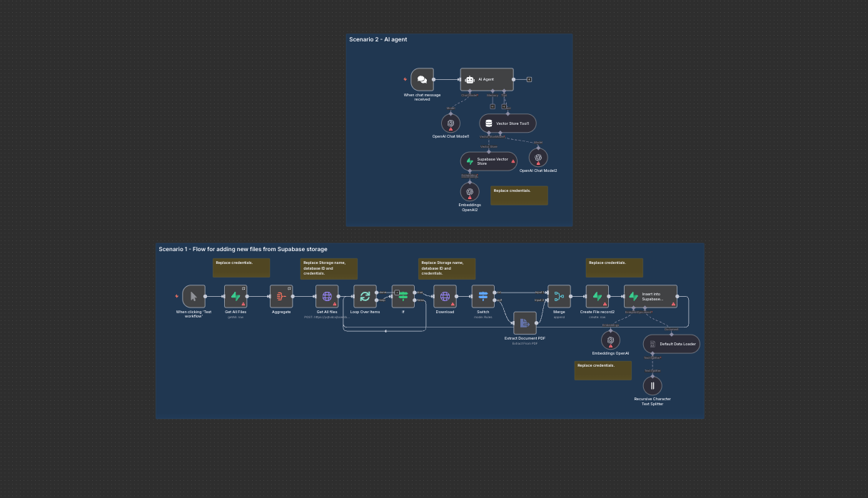Click the 'Test workflow' manual trigger node
Viewport: 868px width, 498px height.
point(193,297)
